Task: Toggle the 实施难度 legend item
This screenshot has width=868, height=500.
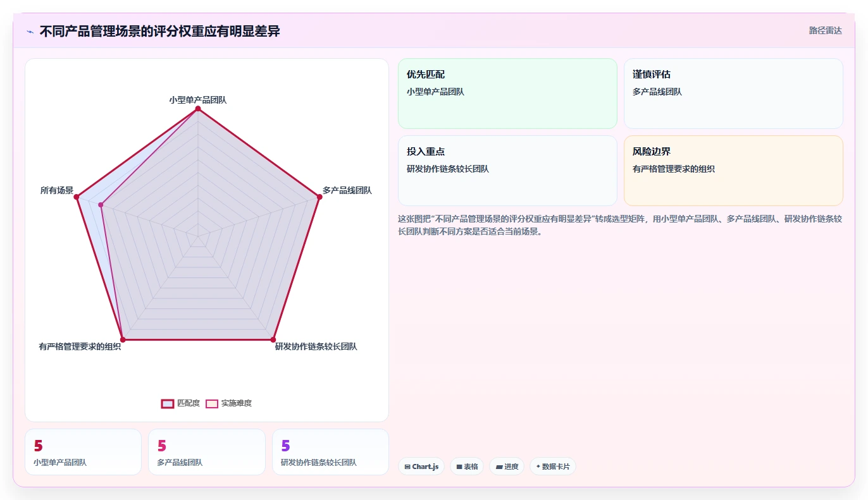Action: [228, 403]
